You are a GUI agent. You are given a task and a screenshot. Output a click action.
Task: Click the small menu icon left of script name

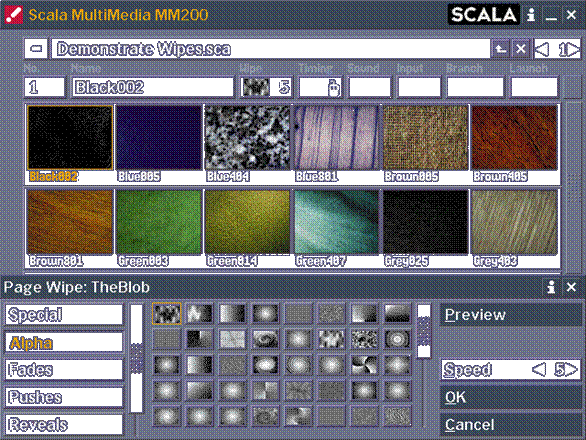tap(36, 49)
